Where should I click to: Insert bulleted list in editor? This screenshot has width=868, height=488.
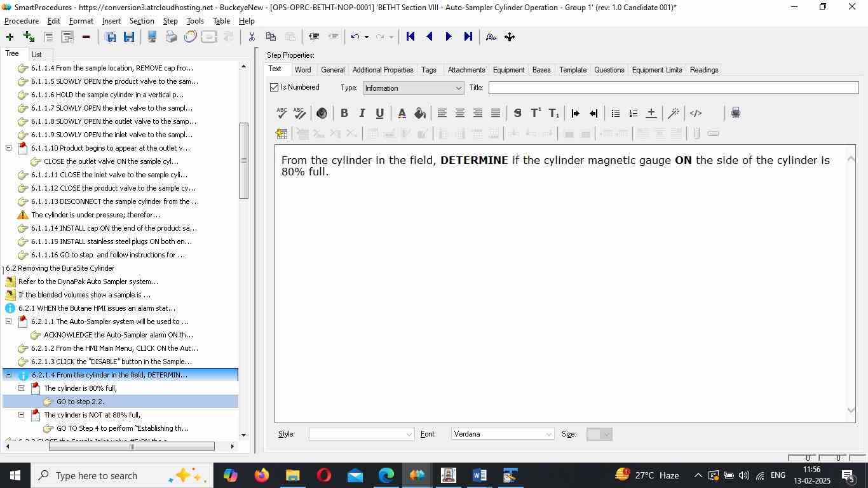pyautogui.click(x=615, y=113)
